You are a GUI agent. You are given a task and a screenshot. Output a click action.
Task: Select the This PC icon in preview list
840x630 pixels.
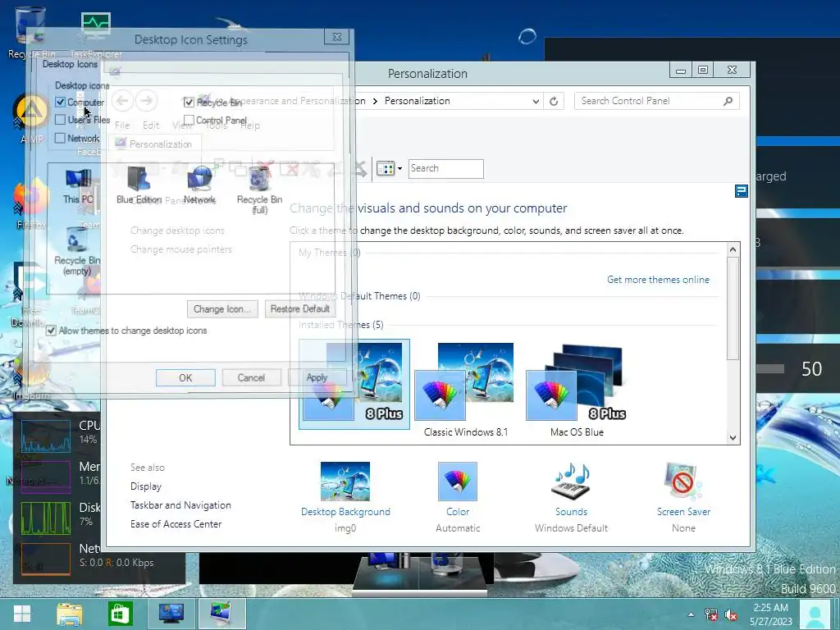pos(78,186)
